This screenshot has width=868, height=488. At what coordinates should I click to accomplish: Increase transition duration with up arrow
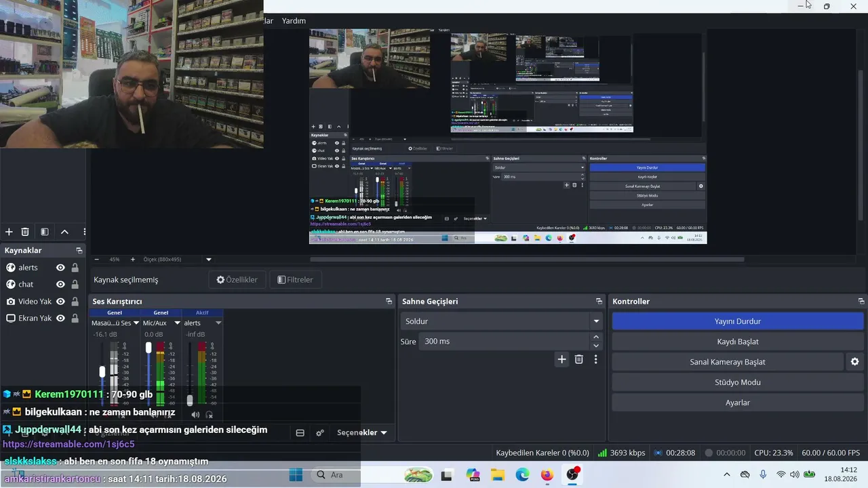point(596,337)
